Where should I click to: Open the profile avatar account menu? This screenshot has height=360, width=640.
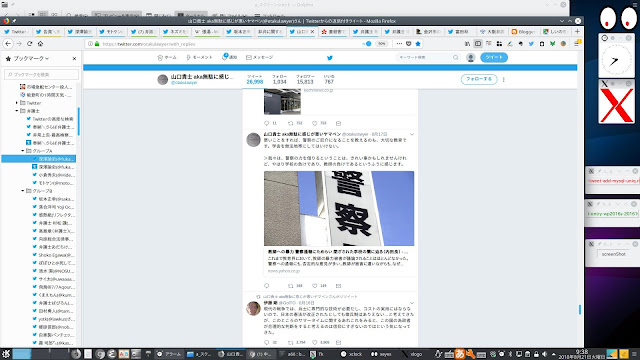pos(471,58)
